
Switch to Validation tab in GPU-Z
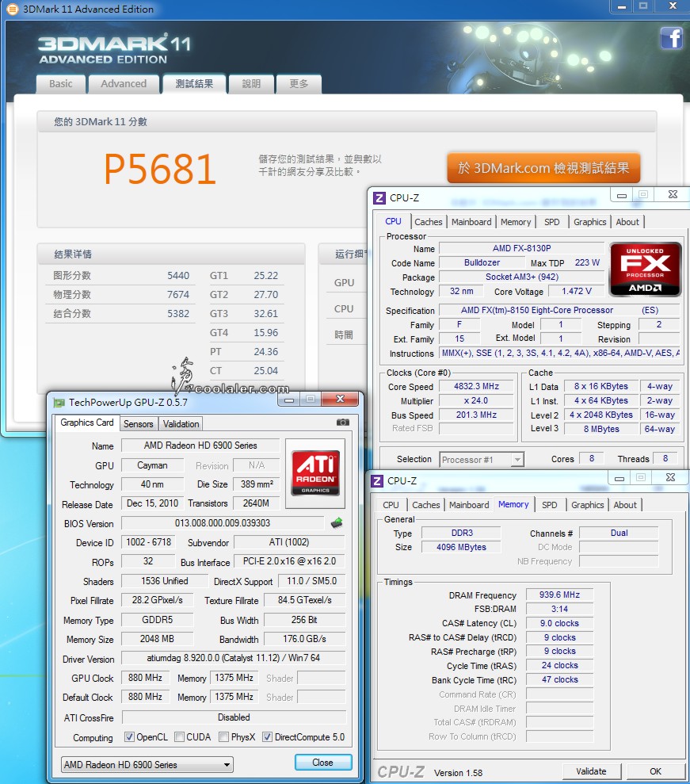coord(181,424)
